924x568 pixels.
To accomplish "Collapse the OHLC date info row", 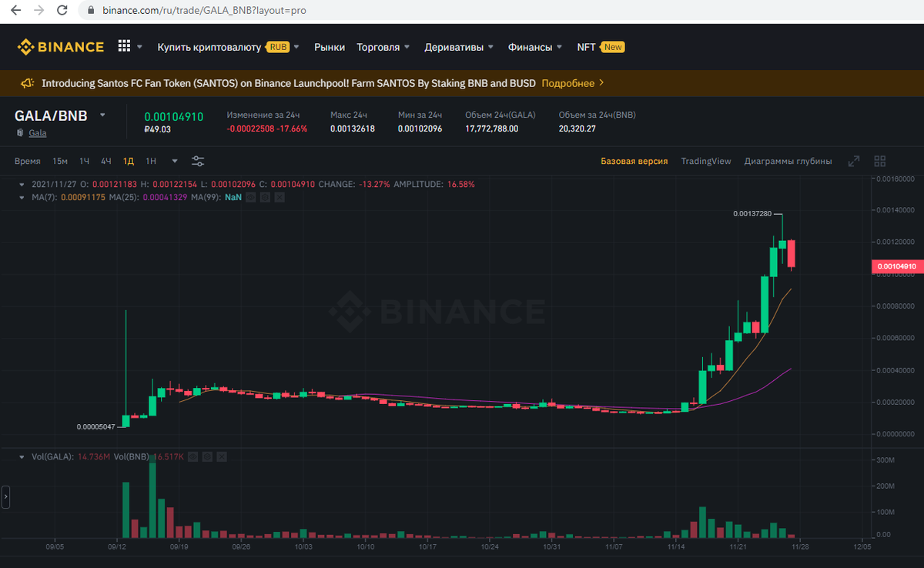I will click(22, 185).
